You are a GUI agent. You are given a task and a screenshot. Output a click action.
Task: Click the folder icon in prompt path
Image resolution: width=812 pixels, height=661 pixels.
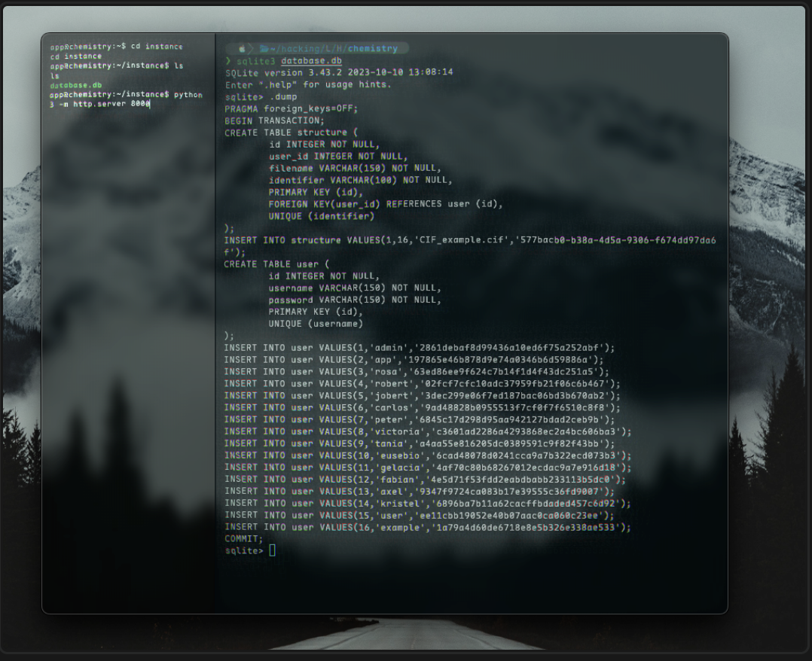pos(264,49)
